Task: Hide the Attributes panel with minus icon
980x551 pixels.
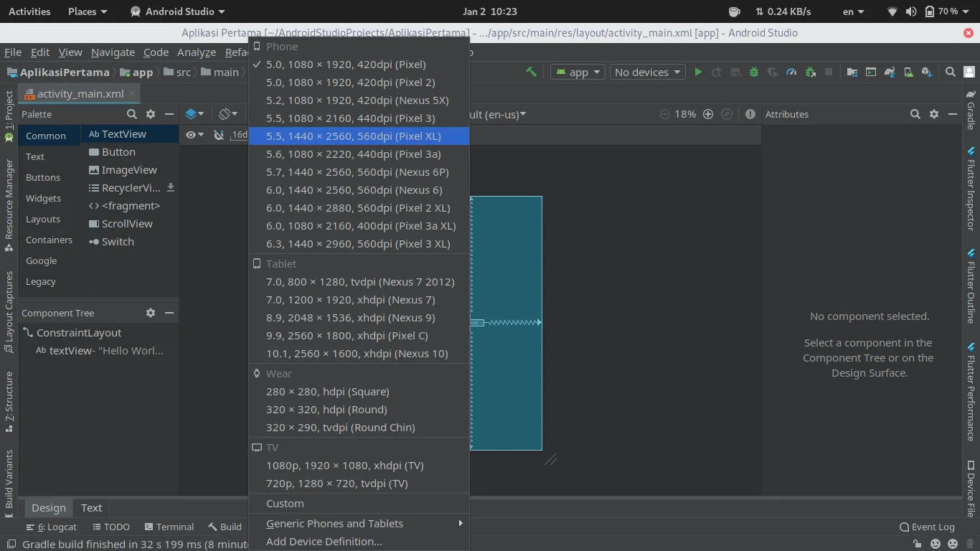Action: pyautogui.click(x=953, y=114)
